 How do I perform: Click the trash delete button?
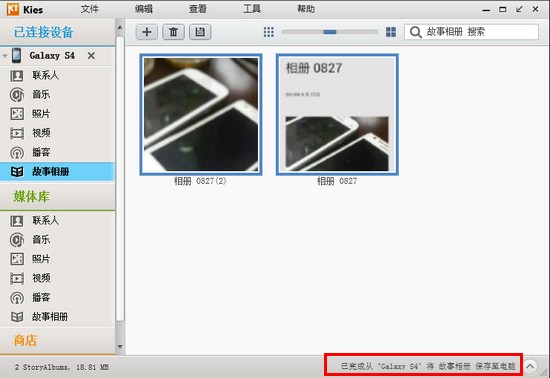173,32
